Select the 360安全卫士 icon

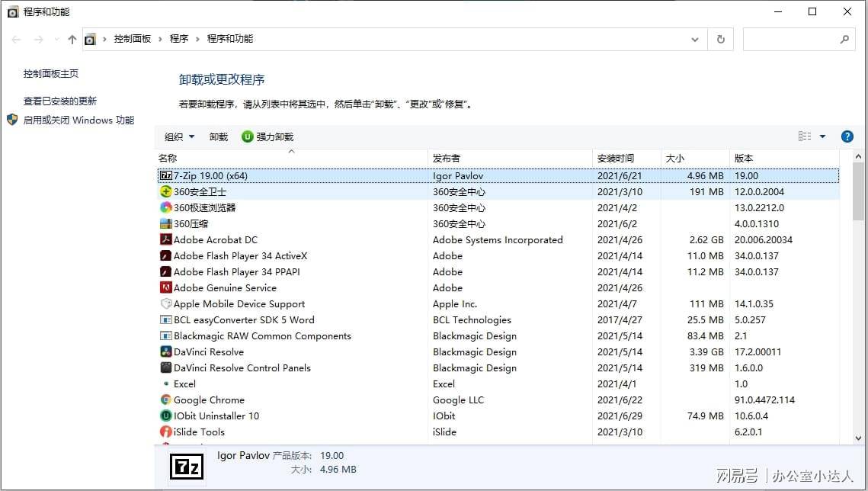(165, 191)
